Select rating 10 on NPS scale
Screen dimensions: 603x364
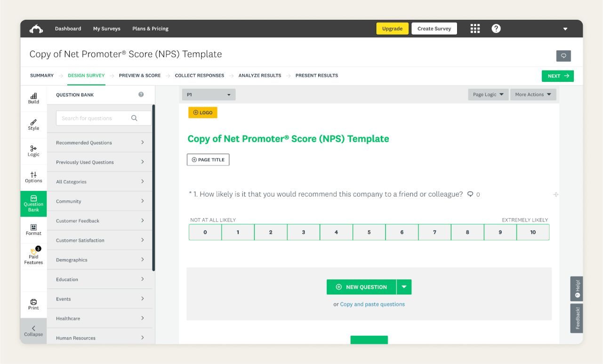click(533, 232)
